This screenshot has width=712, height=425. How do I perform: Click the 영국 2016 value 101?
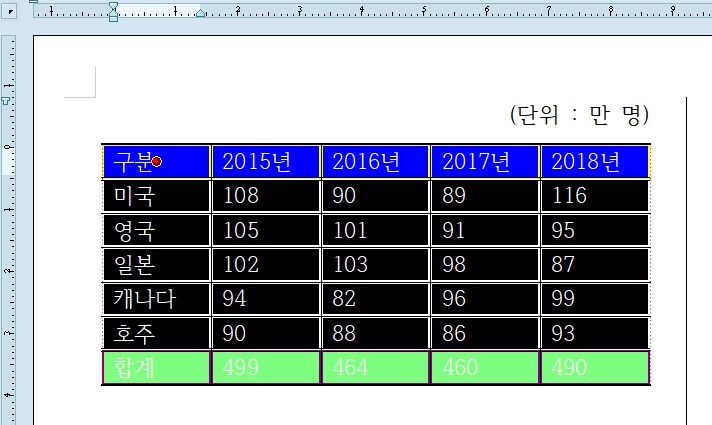coord(350,230)
